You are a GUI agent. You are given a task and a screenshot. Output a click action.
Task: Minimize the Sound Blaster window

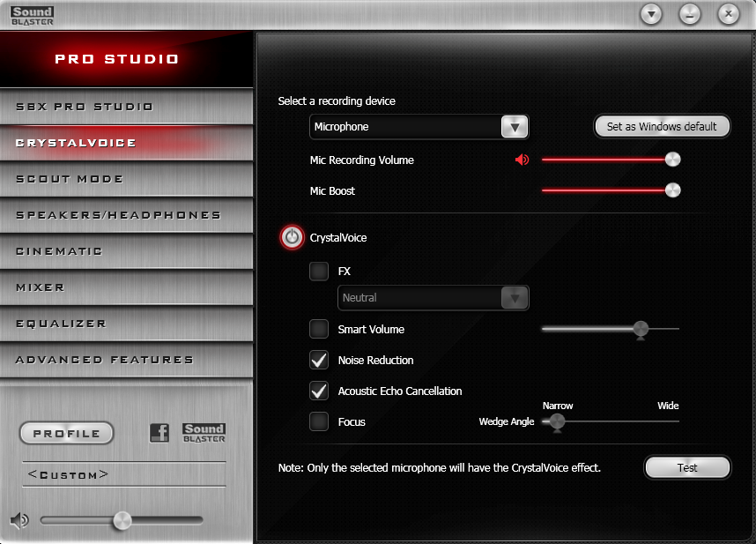tap(689, 14)
